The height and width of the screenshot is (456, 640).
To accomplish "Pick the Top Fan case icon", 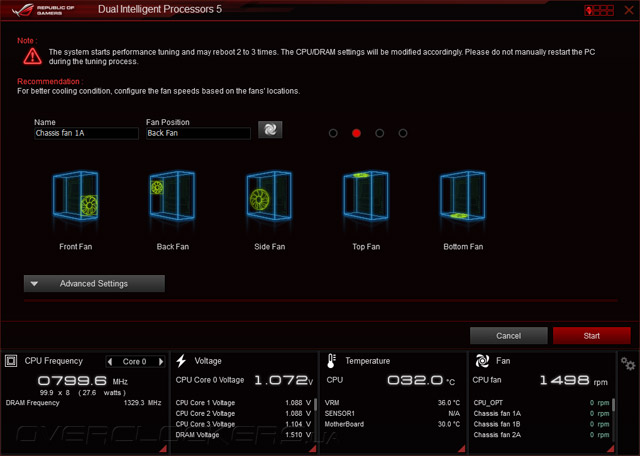I will [366, 196].
